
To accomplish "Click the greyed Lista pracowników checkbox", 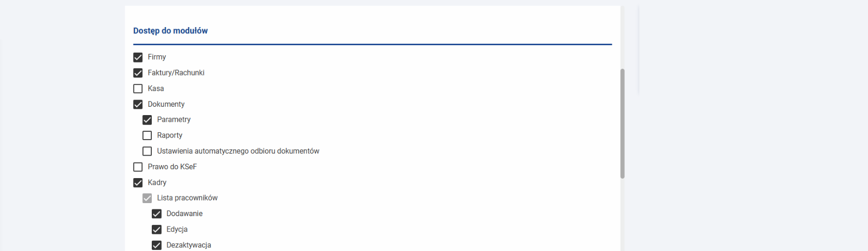I will (x=147, y=198).
